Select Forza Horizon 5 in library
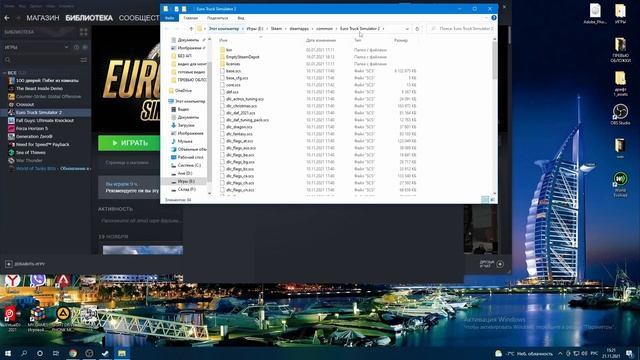The height and width of the screenshot is (360, 640). click(x=32, y=129)
